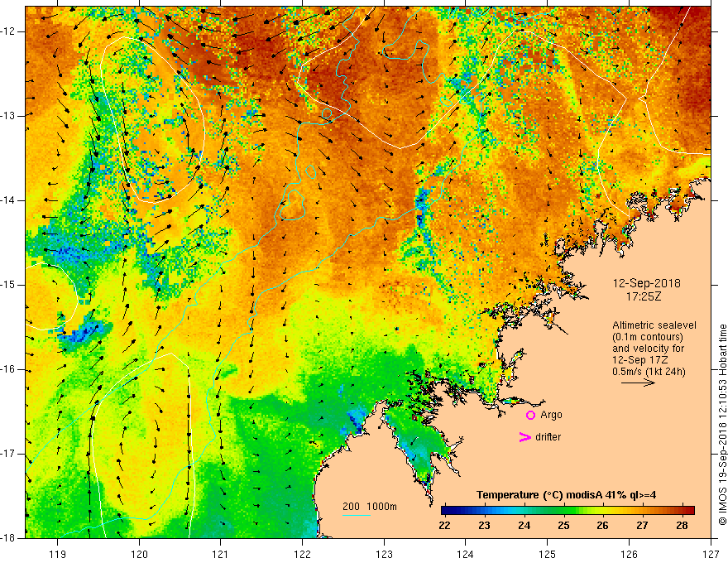Click the longitude 119 axis label
Screen dimensions: 728x563
point(58,554)
